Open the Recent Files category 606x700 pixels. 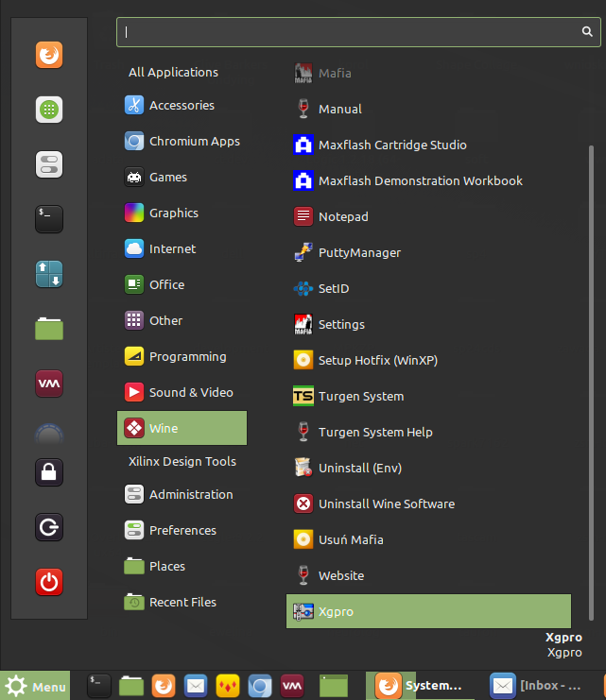[182, 602]
